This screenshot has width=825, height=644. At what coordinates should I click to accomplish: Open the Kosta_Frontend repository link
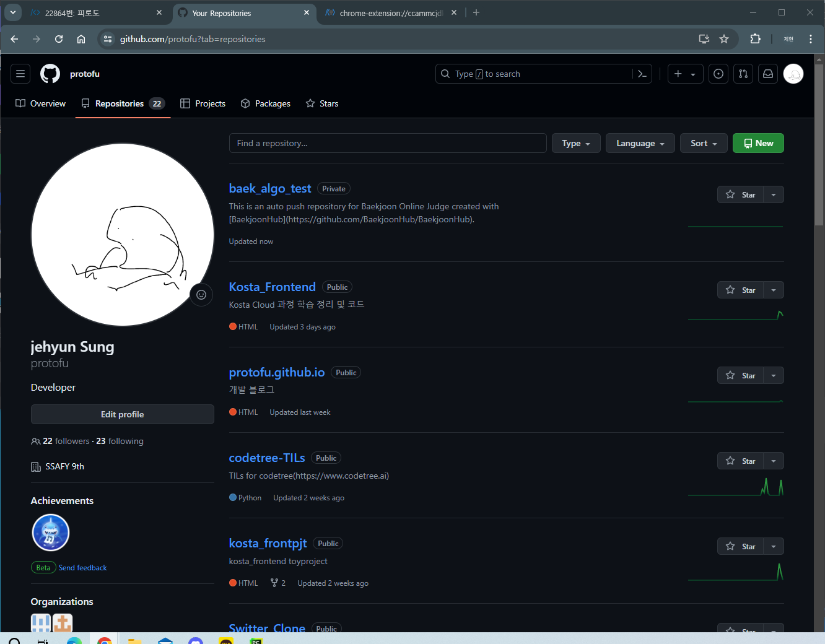pos(273,287)
